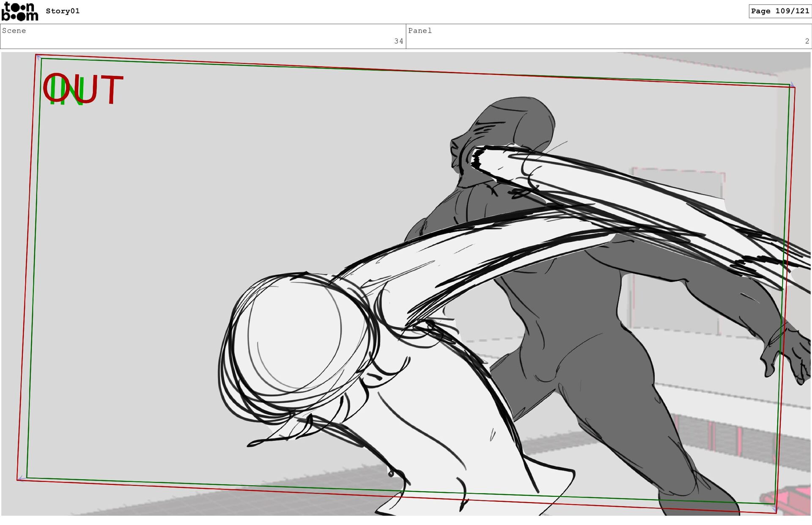Click the pink object in bottom-right corner
The image size is (812, 525).
pos(787,499)
